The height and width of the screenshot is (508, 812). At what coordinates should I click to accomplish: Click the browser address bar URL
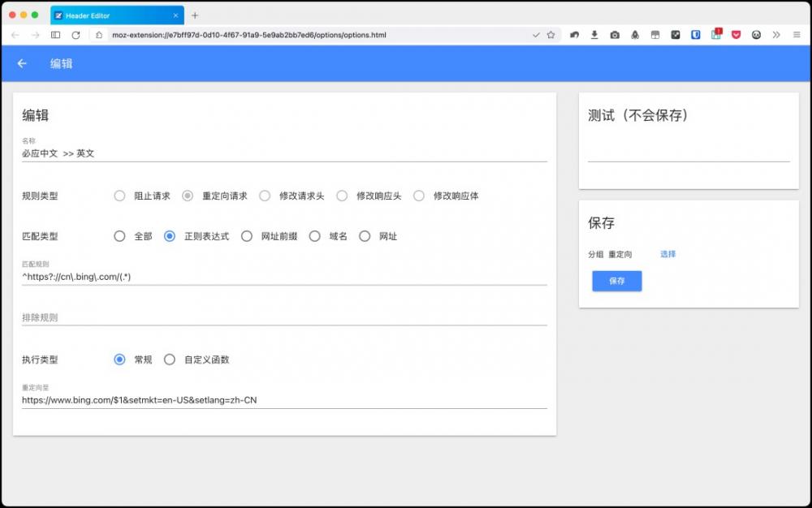click(x=249, y=35)
